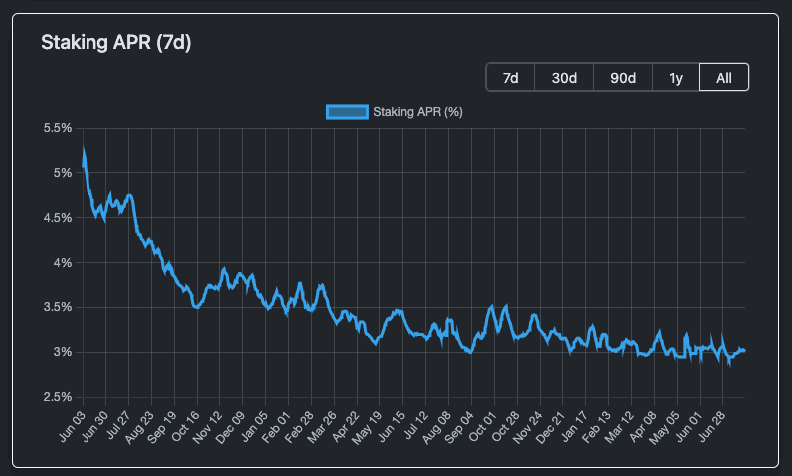Click the 3.5% y-axis label
This screenshot has width=792, height=476.
click(x=58, y=307)
